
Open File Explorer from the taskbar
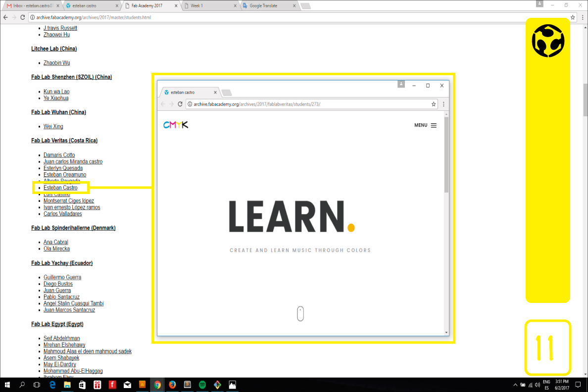[x=67, y=385]
